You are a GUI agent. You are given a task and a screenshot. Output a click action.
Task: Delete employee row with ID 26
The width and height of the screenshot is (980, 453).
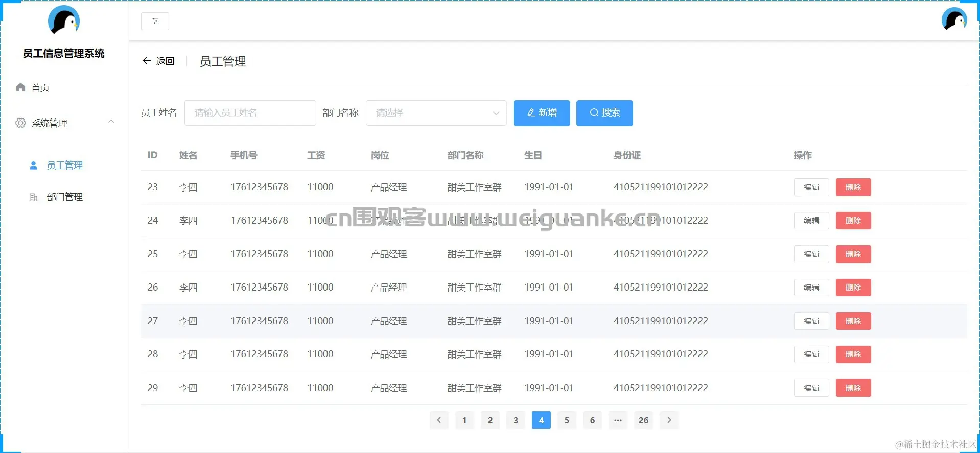point(853,288)
